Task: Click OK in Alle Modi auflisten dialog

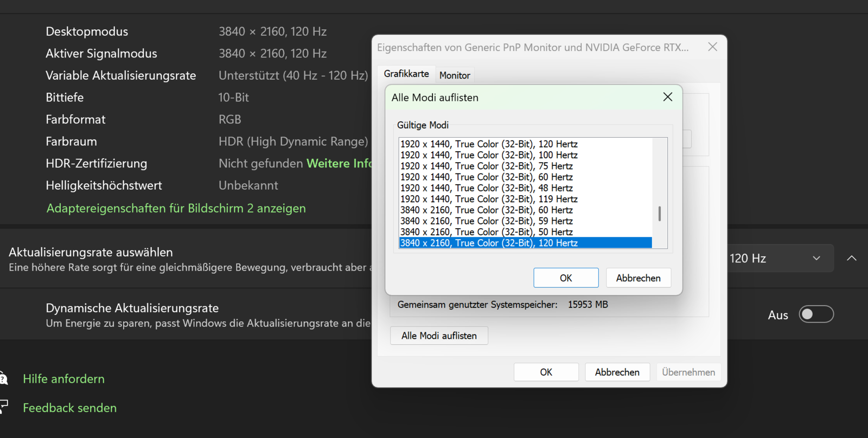Action: pos(566,278)
